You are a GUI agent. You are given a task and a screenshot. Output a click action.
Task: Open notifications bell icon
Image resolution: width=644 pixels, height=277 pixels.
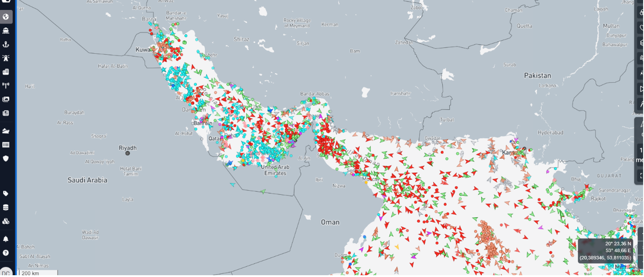click(6, 239)
